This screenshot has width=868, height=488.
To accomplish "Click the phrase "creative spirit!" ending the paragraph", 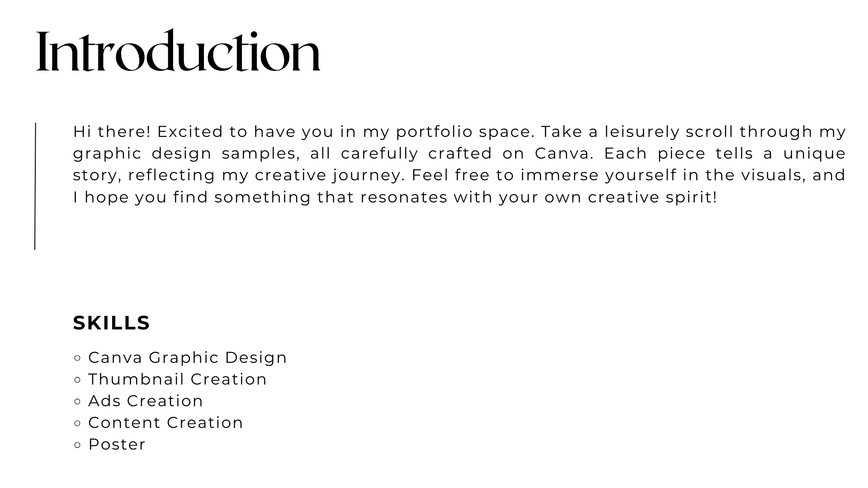I will pyautogui.click(x=652, y=197).
